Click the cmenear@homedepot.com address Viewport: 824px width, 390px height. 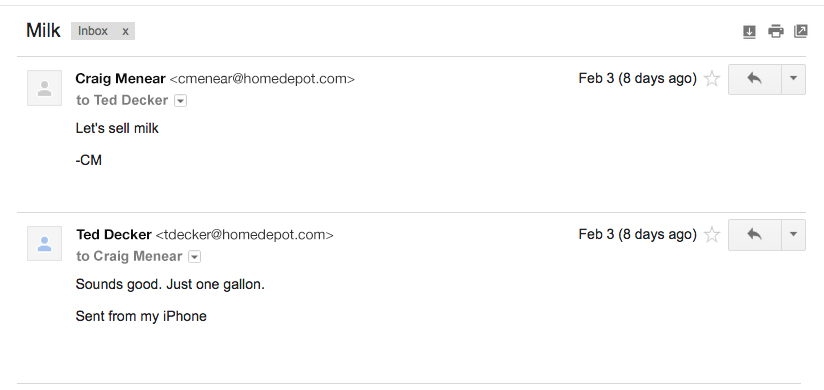coord(262,79)
